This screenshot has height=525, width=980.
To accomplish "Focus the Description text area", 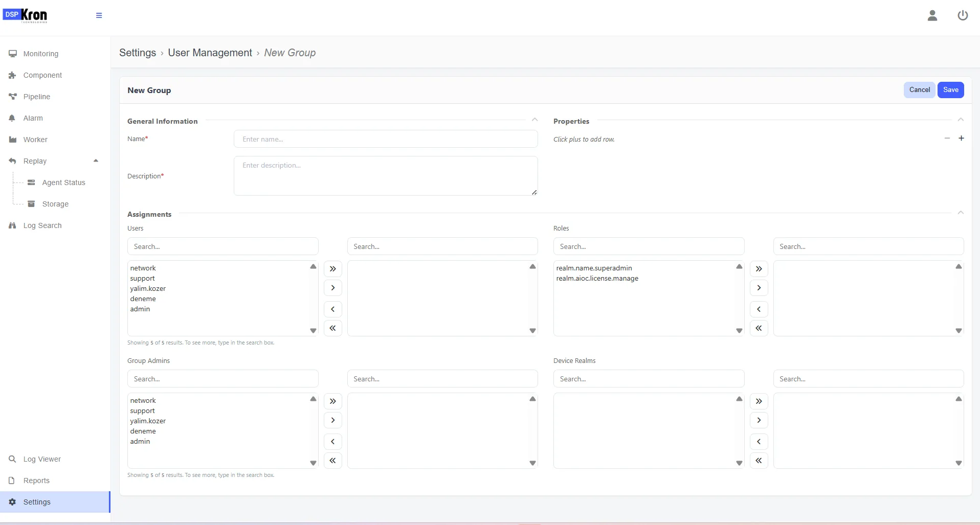I will coord(386,176).
